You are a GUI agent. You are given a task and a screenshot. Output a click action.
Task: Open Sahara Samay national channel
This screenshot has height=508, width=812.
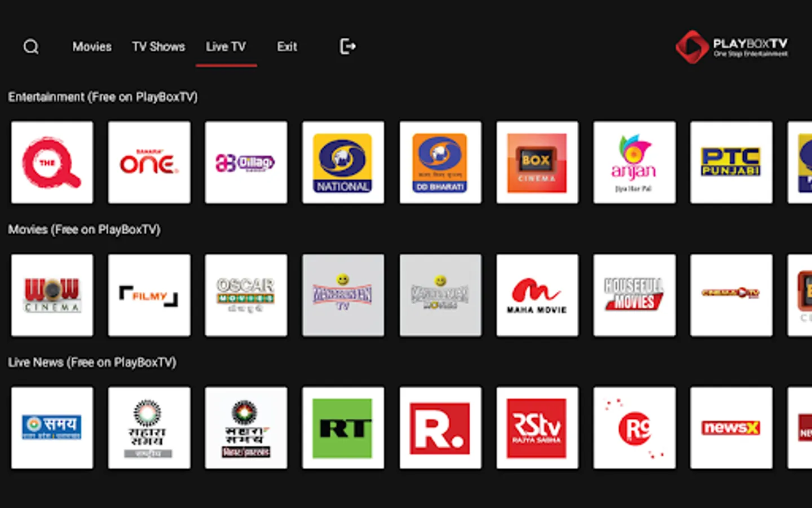[x=149, y=428]
